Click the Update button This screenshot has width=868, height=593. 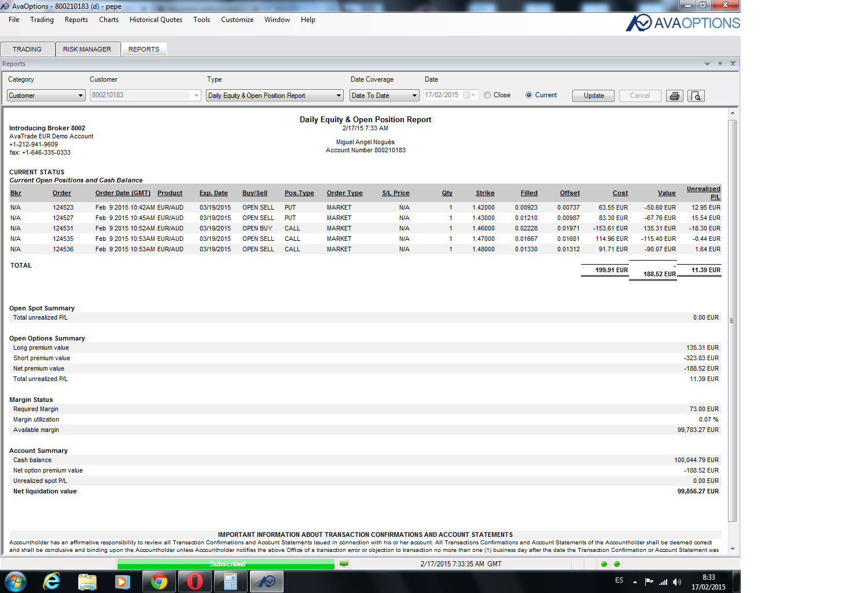pyautogui.click(x=594, y=96)
